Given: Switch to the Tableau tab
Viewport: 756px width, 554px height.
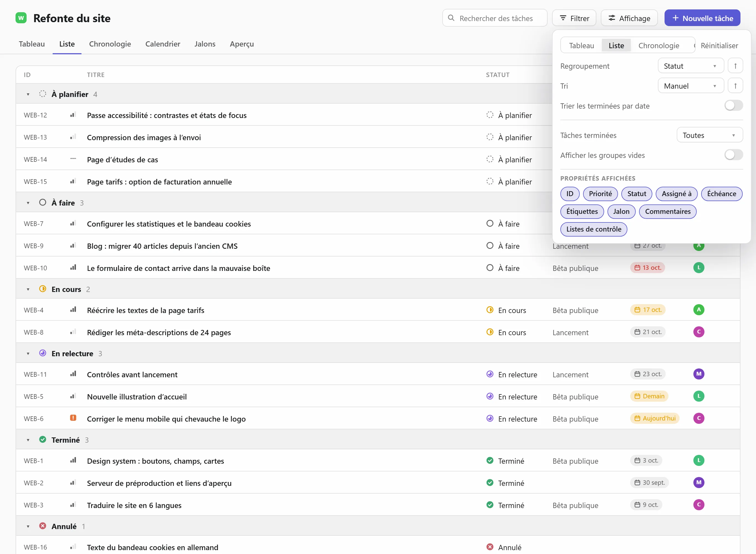Looking at the screenshot, I should coord(32,44).
